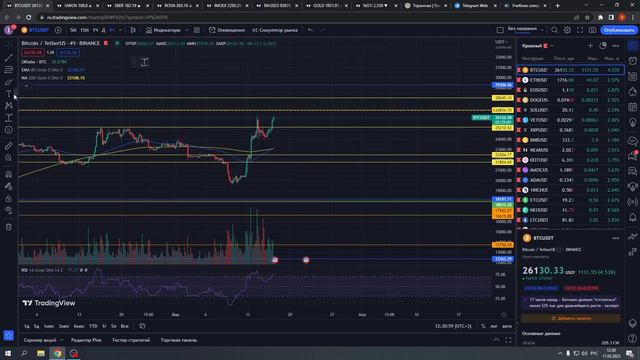The height and width of the screenshot is (360, 640).
Task: Open the layout selection square icon
Action: click(x=500, y=30)
